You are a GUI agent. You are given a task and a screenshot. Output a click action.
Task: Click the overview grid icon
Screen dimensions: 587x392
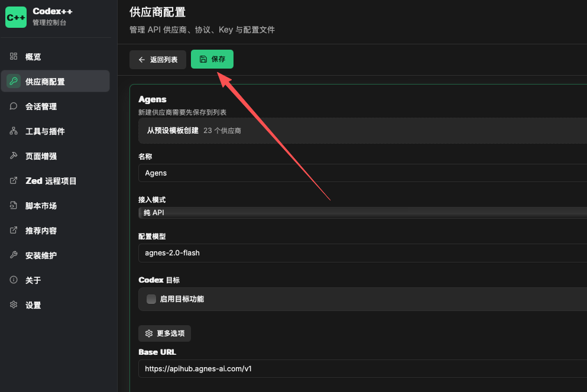click(x=14, y=56)
